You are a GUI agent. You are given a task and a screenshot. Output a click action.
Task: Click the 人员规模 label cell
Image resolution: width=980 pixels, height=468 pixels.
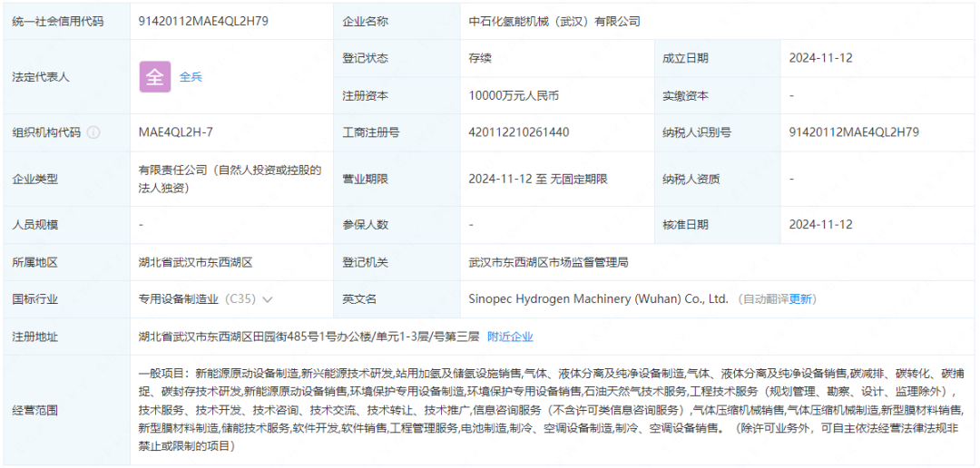[67, 225]
